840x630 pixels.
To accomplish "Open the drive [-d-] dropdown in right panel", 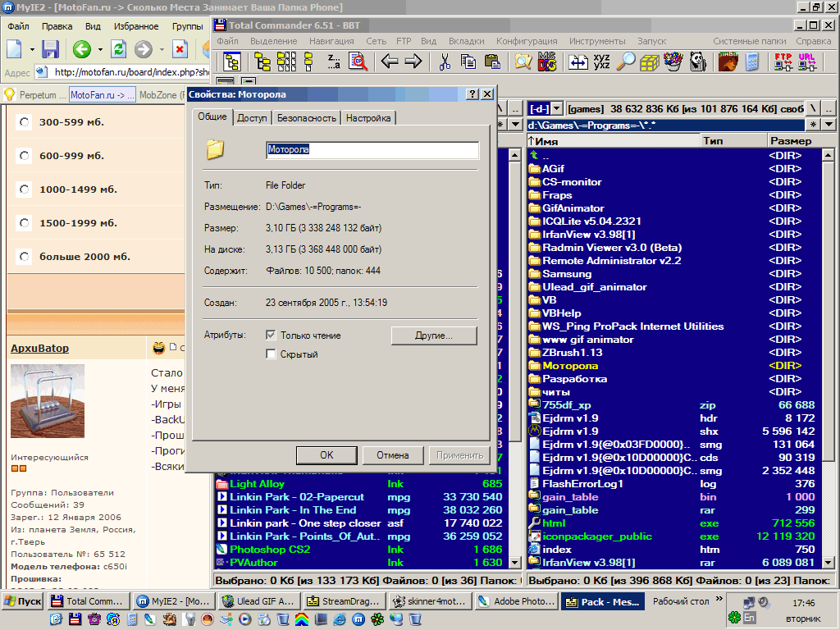I will point(557,109).
